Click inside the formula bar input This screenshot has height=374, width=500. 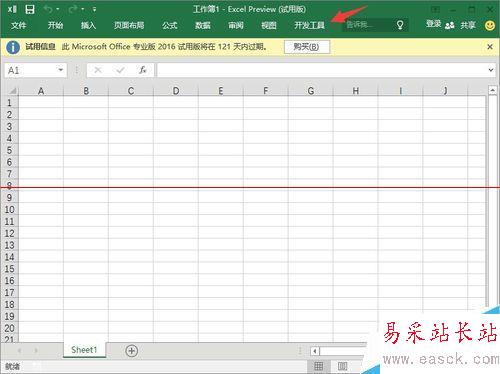(322, 70)
